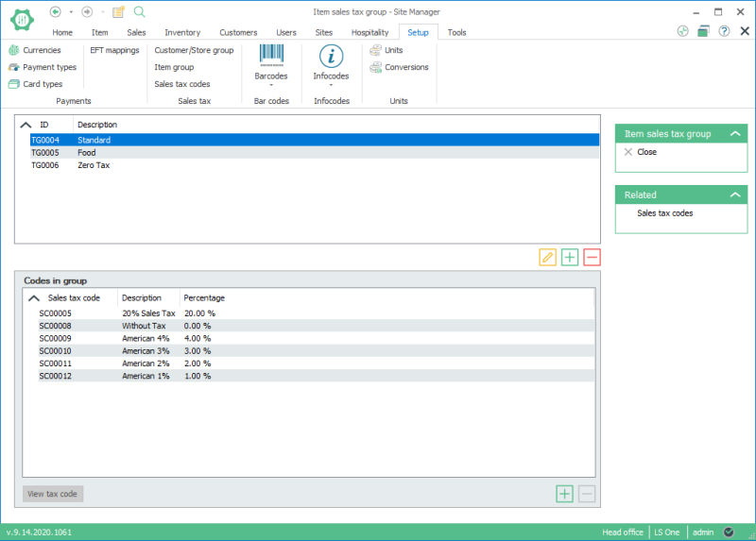Image resolution: width=756 pixels, height=541 pixels.
Task: Click the View tax code button
Action: (53, 494)
